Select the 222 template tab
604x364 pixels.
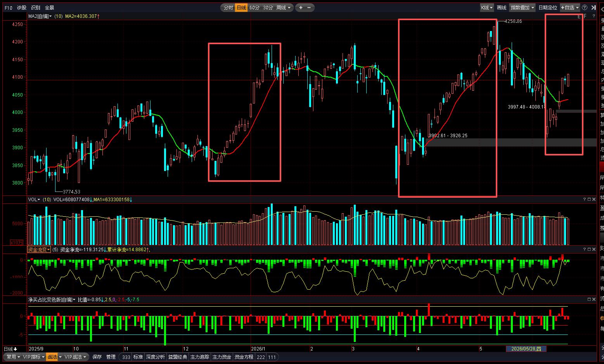pyautogui.click(x=261, y=357)
